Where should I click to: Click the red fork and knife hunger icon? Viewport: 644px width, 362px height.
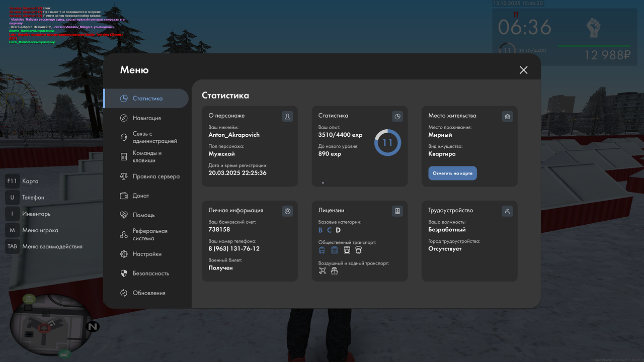515,15
